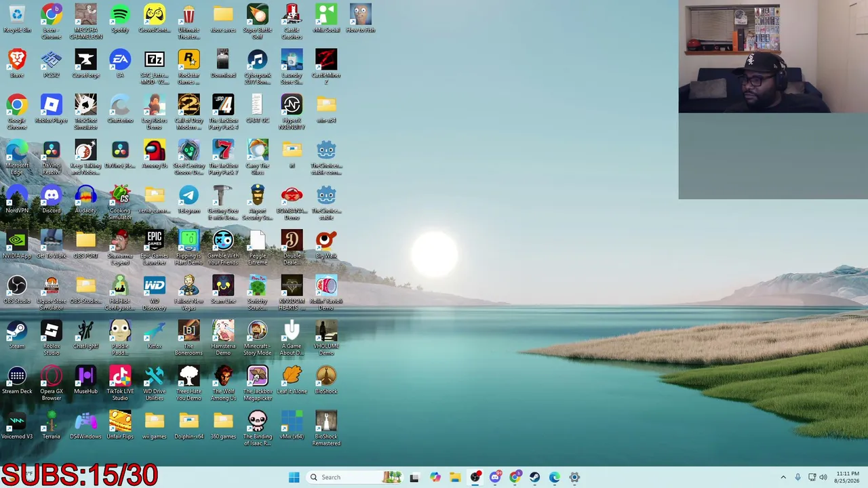The width and height of the screenshot is (868, 488).
Task: Open the Peggle Extreme desktop file
Action: (x=258, y=248)
